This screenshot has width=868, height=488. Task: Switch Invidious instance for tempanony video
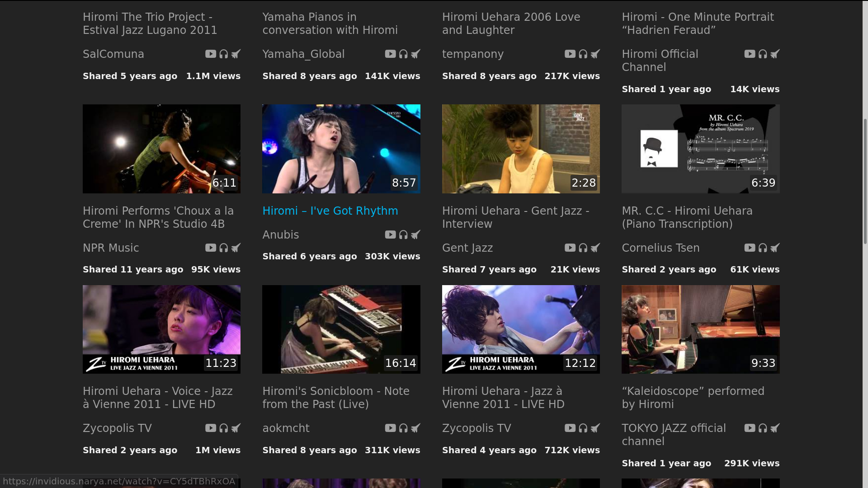pos(595,54)
